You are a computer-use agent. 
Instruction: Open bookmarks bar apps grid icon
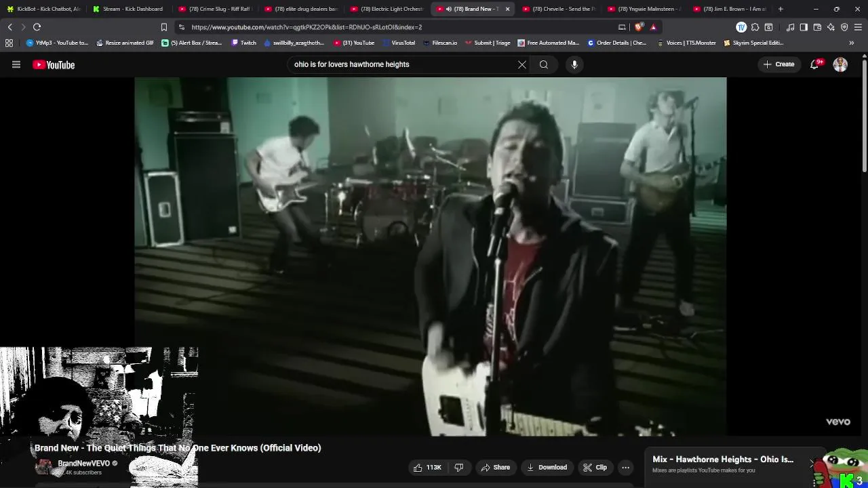[x=9, y=43]
